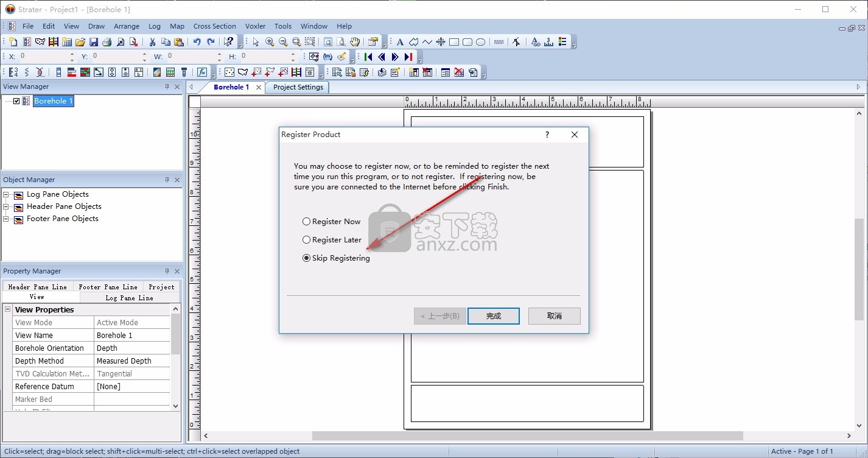Pin the View Manager panel
Viewport: 868px width, 458px height.
click(x=167, y=86)
